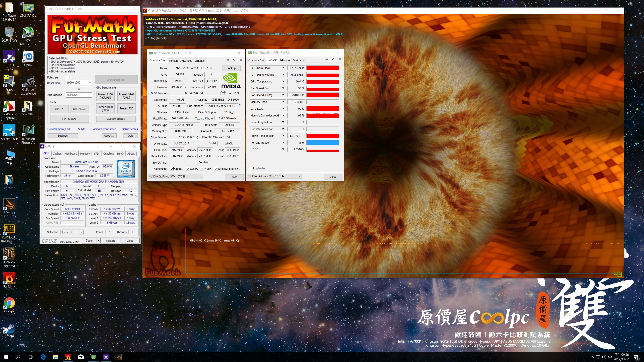Open GeForce Experience desktop icon
The image size is (644, 362).
(28, 85)
